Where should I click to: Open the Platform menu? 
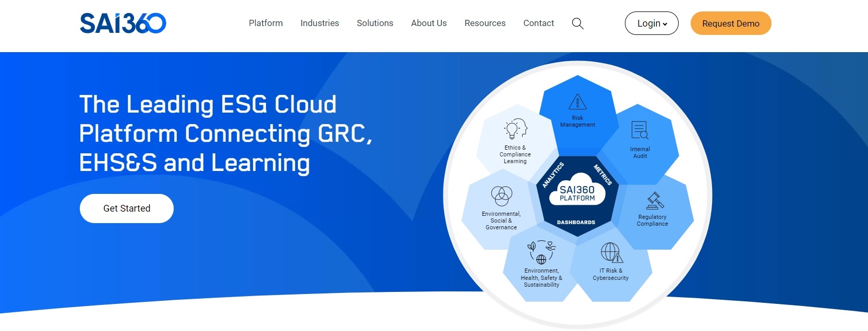(x=266, y=23)
